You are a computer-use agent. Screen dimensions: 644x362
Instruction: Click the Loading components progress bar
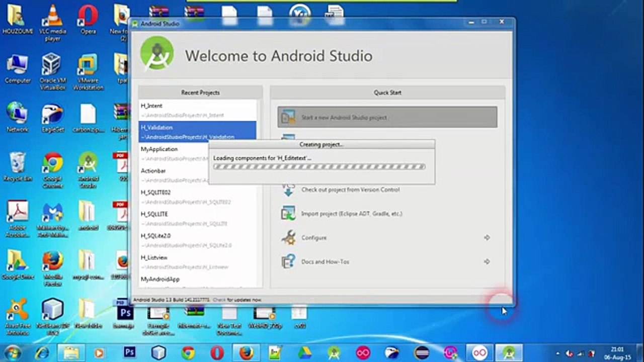point(319,166)
